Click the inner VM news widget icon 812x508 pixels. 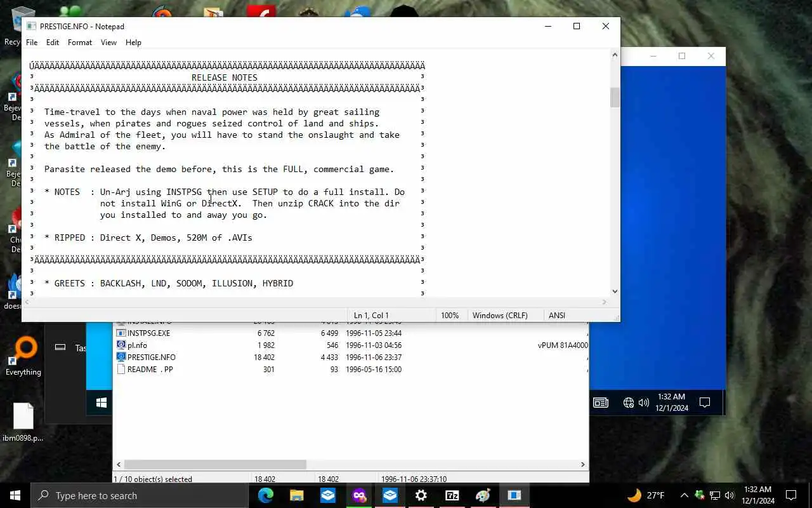[x=600, y=403]
